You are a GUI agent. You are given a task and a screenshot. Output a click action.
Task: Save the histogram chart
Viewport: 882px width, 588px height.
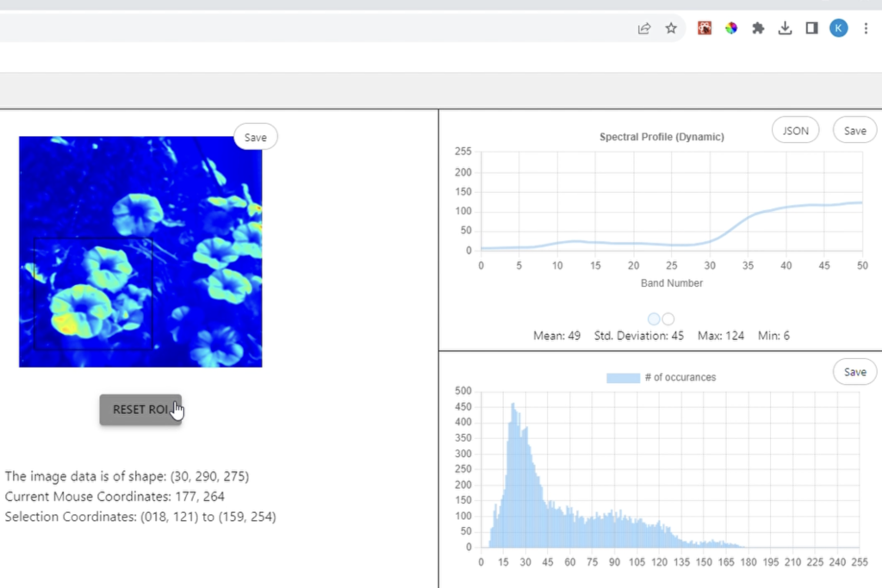click(854, 372)
